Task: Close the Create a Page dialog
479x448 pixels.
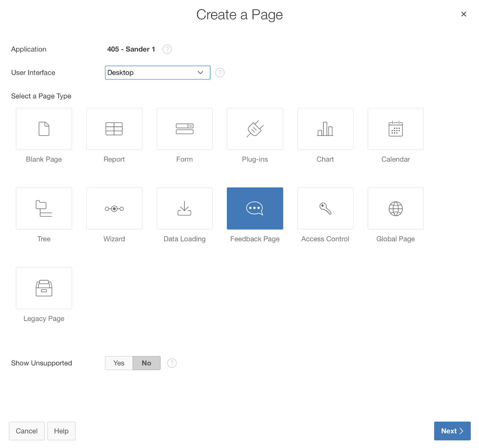Action: 464,14
